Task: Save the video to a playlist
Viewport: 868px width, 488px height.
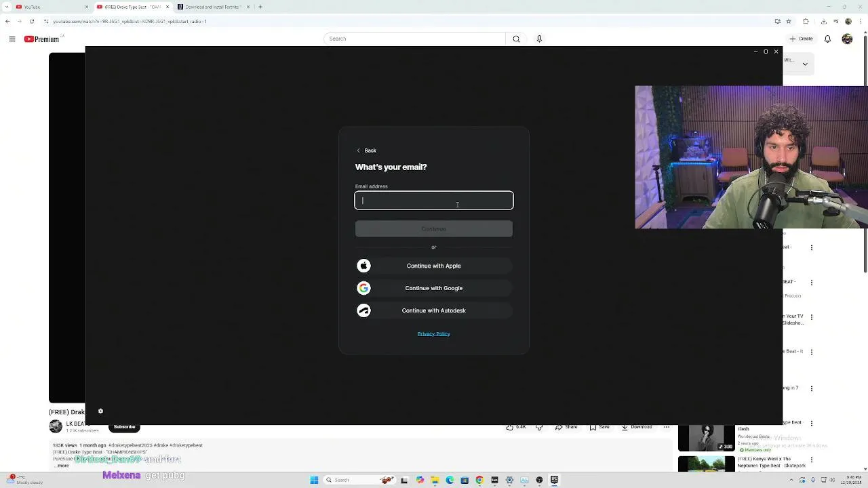Action: coord(599,427)
